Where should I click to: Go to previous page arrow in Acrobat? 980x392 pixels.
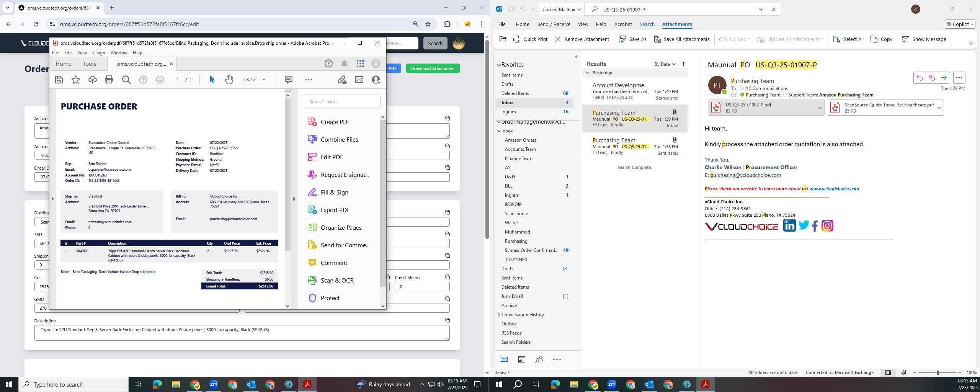(x=143, y=80)
